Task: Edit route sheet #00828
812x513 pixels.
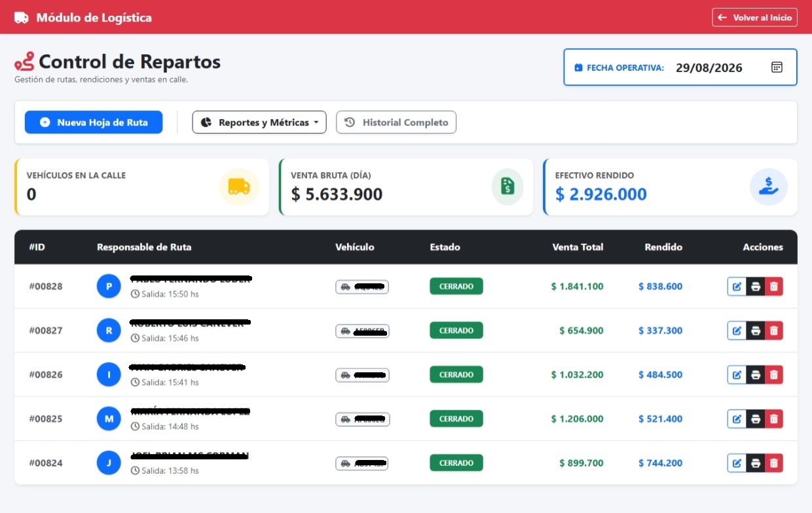Action: tap(737, 287)
